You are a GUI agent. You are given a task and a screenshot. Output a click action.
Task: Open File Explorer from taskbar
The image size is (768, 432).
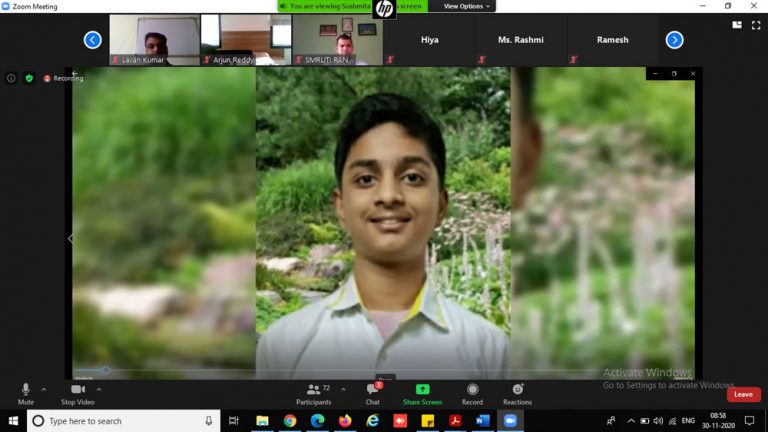tap(262, 421)
